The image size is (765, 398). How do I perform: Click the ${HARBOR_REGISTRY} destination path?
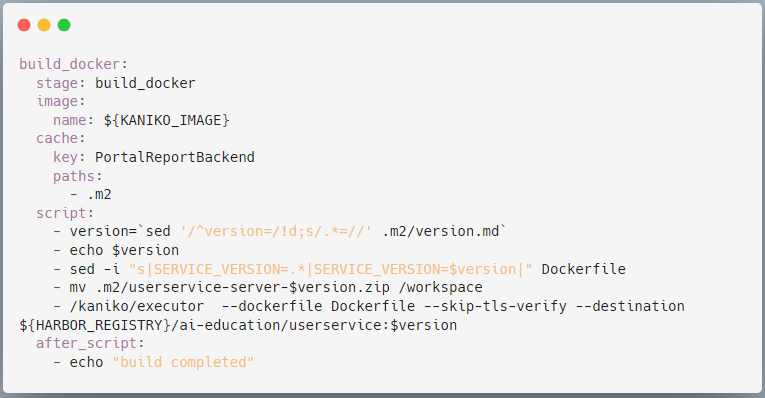pyautogui.click(x=238, y=325)
